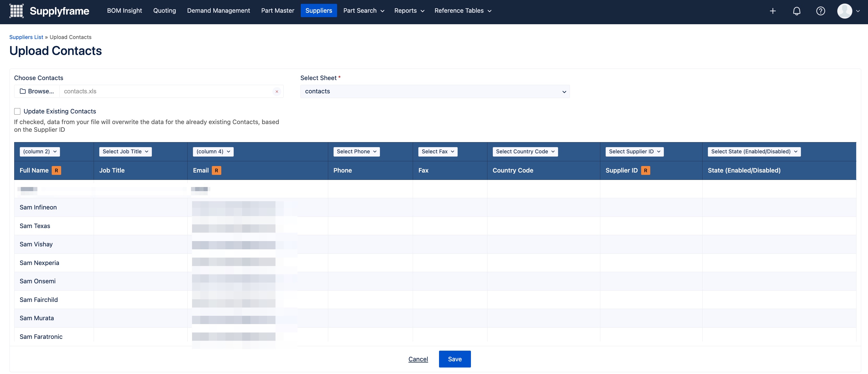Toggle the Update Existing Contacts checkbox

[x=17, y=112]
